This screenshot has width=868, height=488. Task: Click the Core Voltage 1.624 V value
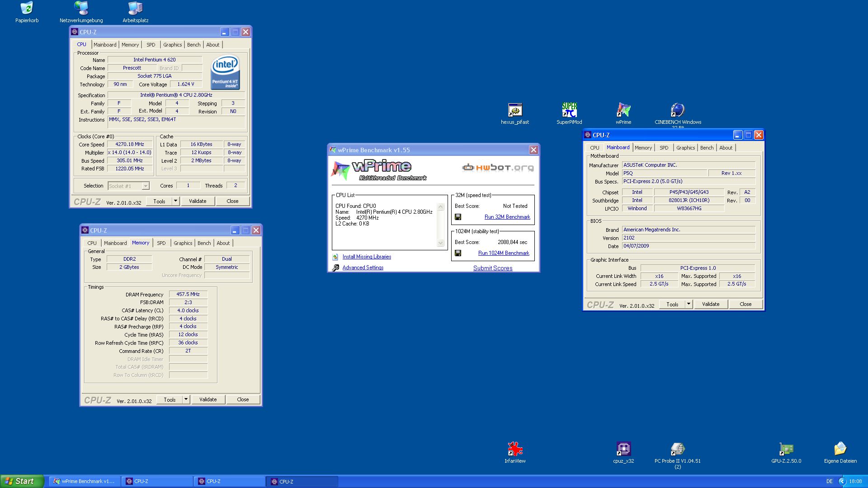point(186,84)
